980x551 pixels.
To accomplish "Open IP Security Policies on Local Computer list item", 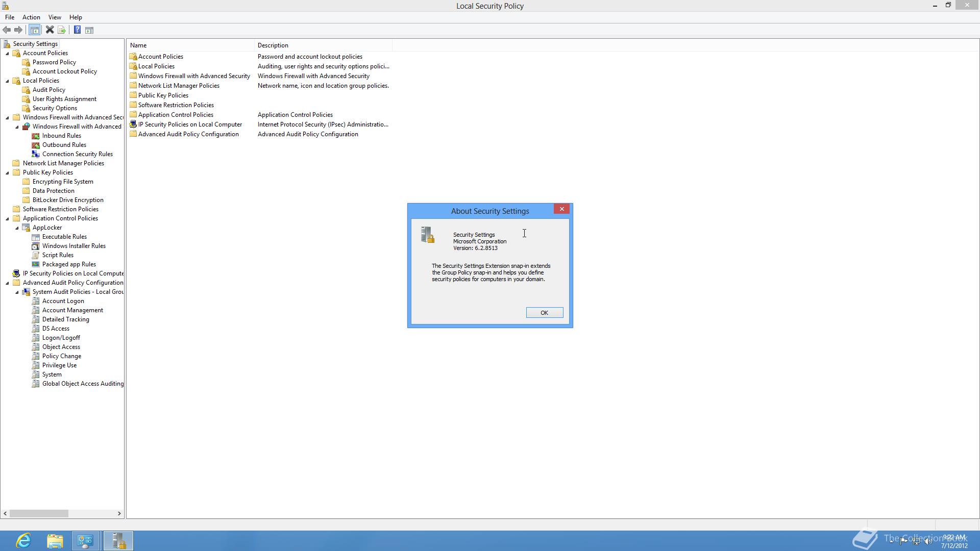I will (x=189, y=124).
